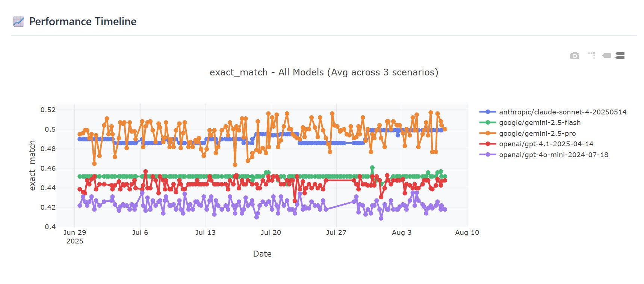
Task: Select the Date x-axis title
Action: [x=262, y=254]
